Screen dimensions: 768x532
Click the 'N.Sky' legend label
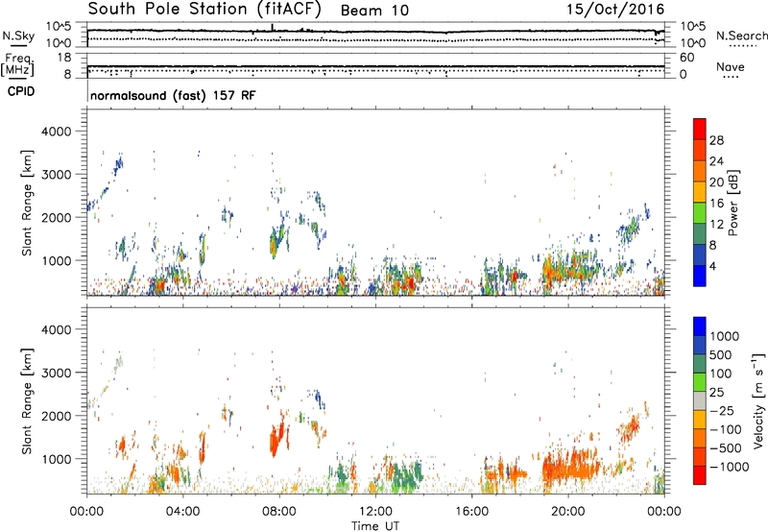[x=18, y=36]
